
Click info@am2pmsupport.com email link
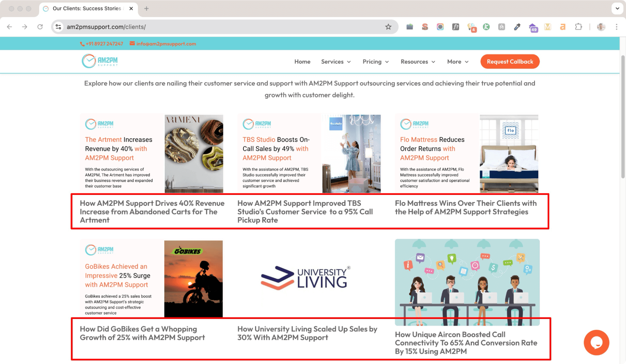click(163, 44)
